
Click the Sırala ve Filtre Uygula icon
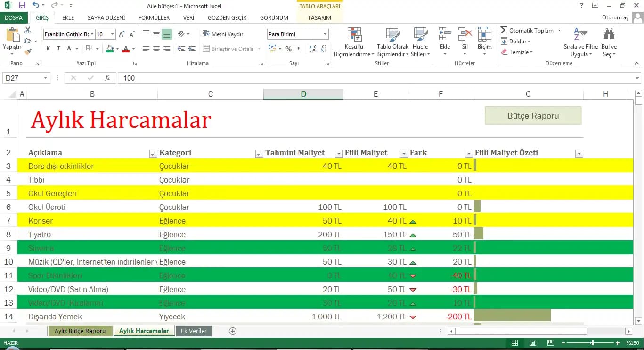(x=580, y=34)
